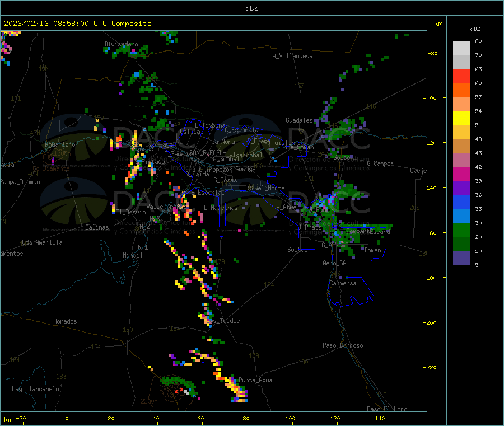
Task: Click the Pampa_Diamante label
Action: click(24, 182)
